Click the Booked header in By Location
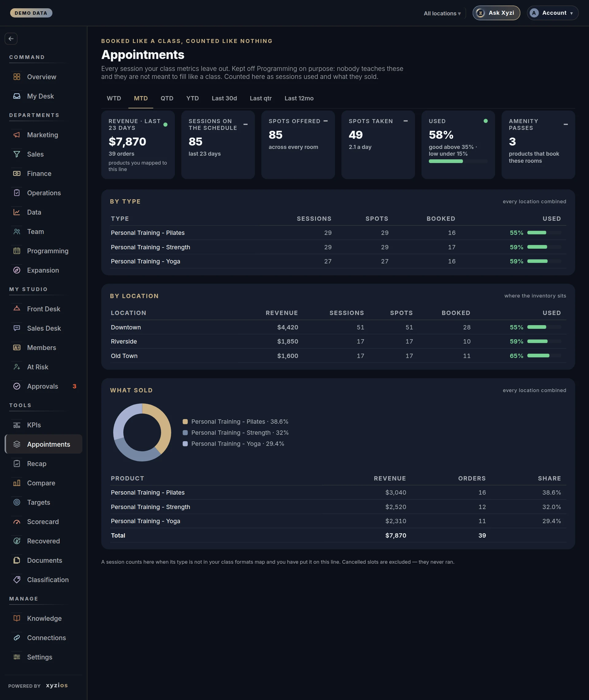This screenshot has height=700, width=589. (x=456, y=313)
